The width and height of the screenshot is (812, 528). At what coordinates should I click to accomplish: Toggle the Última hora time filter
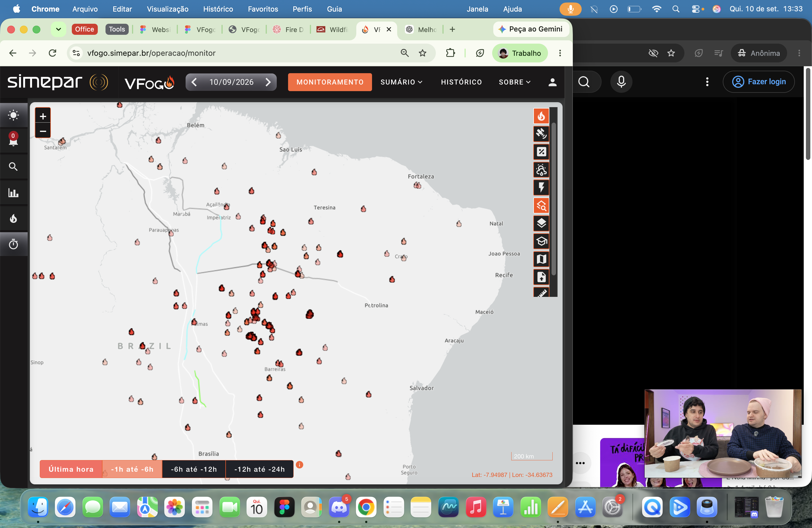(x=71, y=469)
